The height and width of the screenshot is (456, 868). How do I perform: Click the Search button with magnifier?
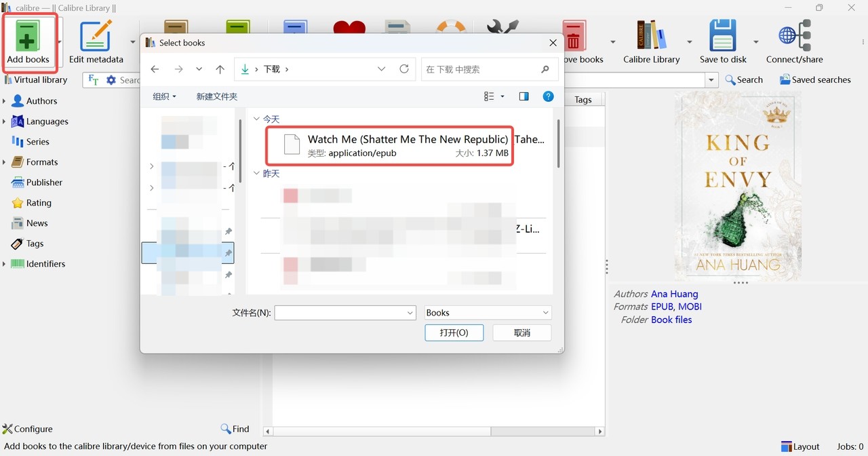point(744,79)
